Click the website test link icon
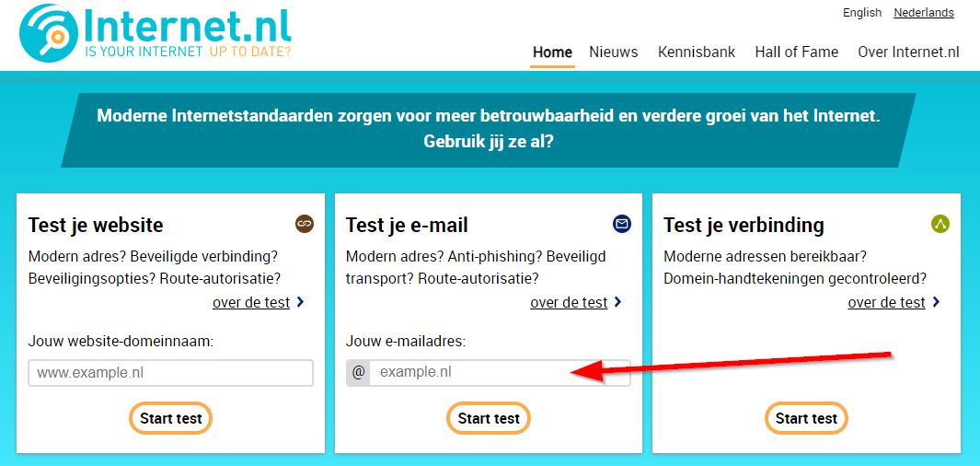Viewport: 980px width, 466px height. pos(305,224)
